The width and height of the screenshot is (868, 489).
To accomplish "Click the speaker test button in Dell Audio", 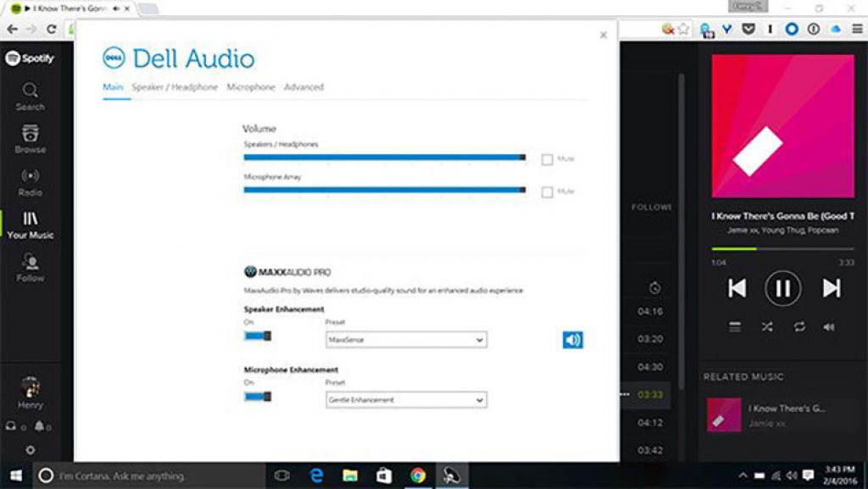I will click(x=572, y=340).
